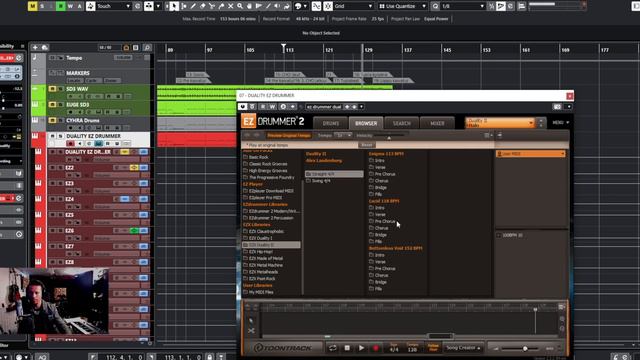Select the Mute X tool
640x360 pixels.
pyautogui.click(x=231, y=6)
